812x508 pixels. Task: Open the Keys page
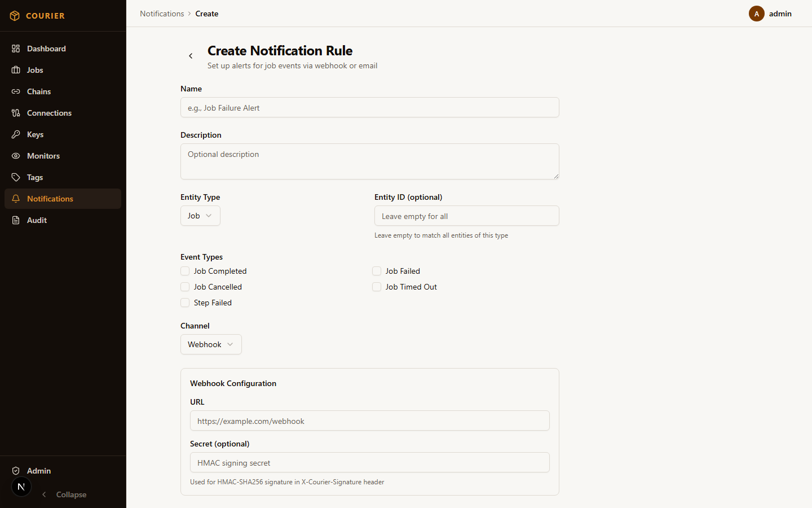click(x=34, y=134)
